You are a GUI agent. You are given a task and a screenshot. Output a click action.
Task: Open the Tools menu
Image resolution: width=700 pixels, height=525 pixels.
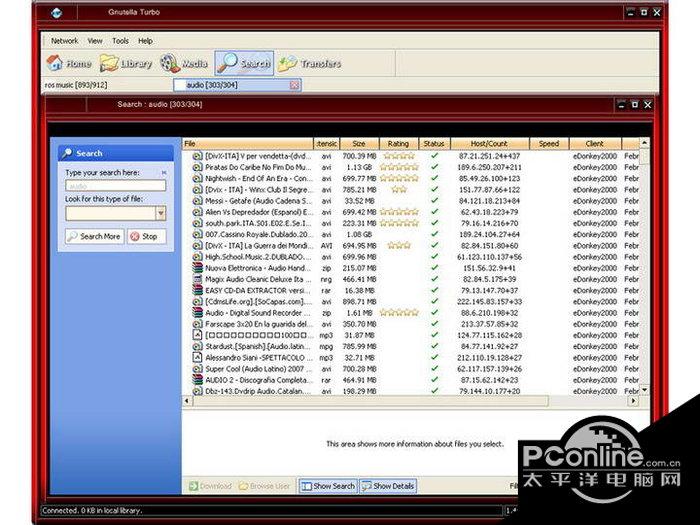click(x=120, y=41)
